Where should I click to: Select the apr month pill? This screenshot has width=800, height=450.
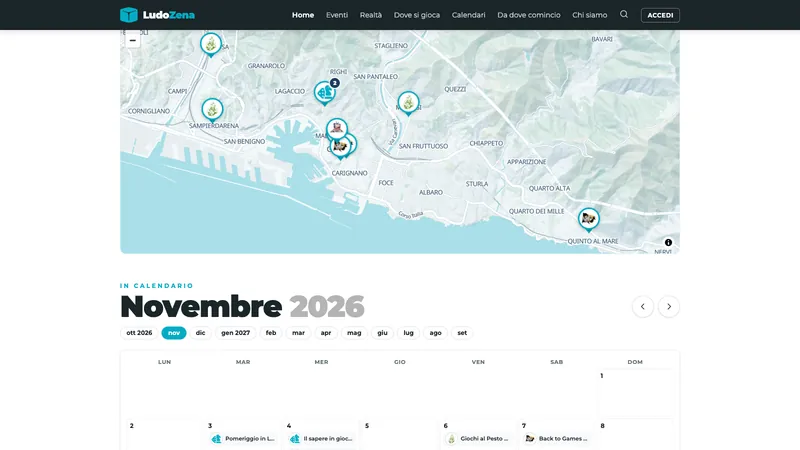click(x=326, y=333)
